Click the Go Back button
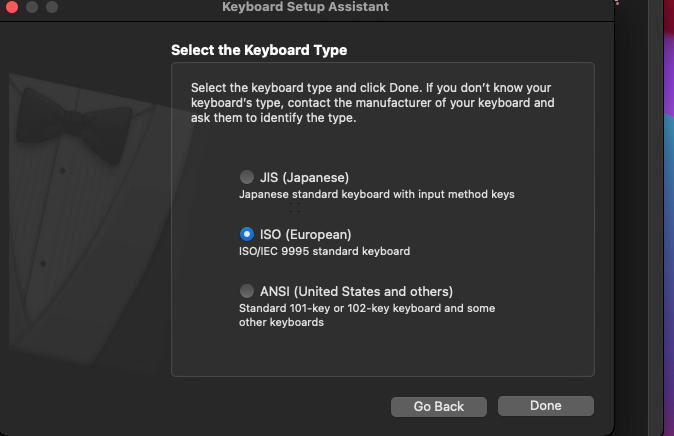Viewport: 674px width, 436px height. (x=438, y=407)
